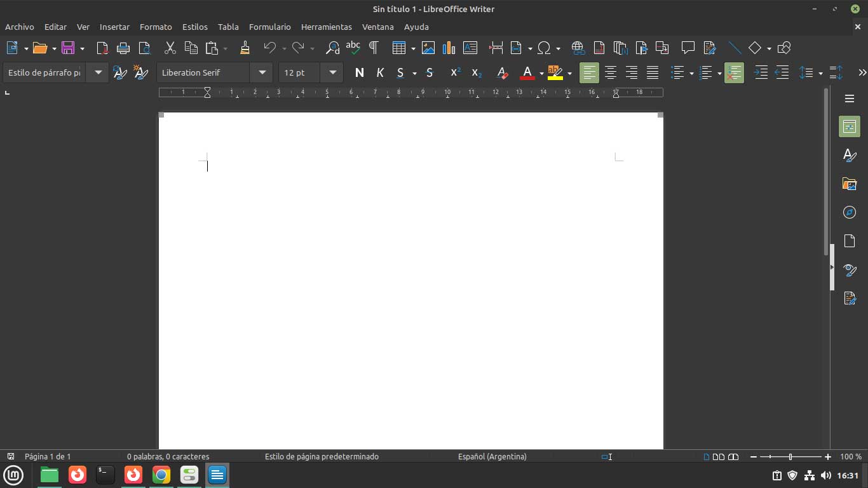Select the Insert Line tool

pos(735,48)
